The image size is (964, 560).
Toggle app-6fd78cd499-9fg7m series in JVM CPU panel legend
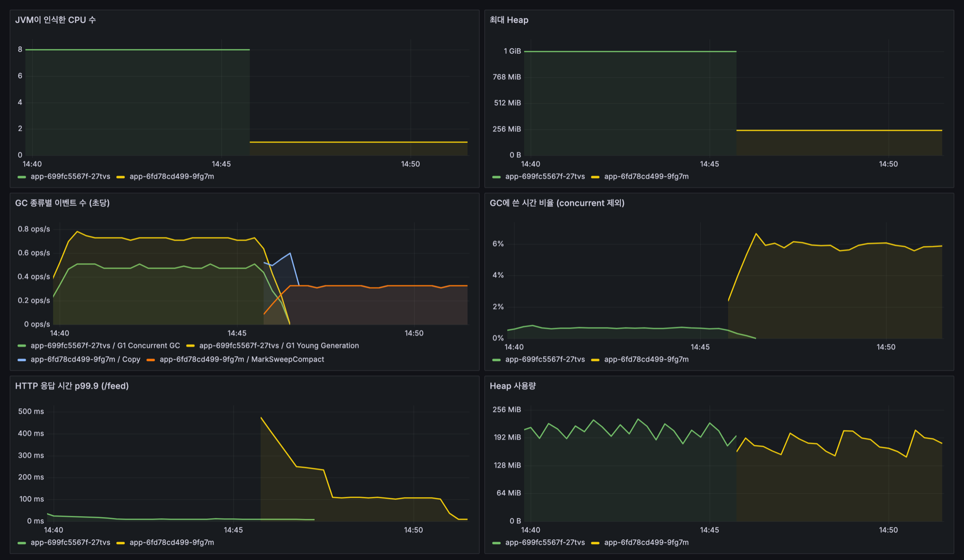click(x=172, y=176)
